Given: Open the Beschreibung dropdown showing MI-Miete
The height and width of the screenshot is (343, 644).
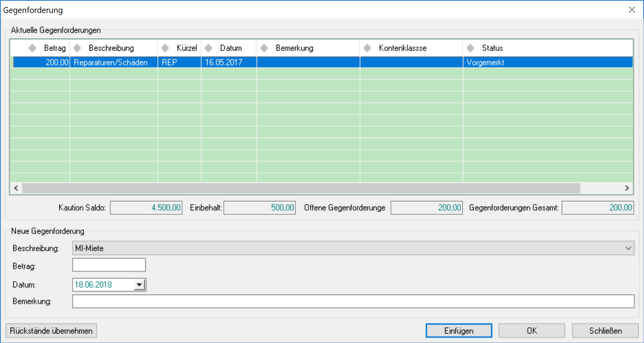Looking at the screenshot, I should [x=628, y=248].
